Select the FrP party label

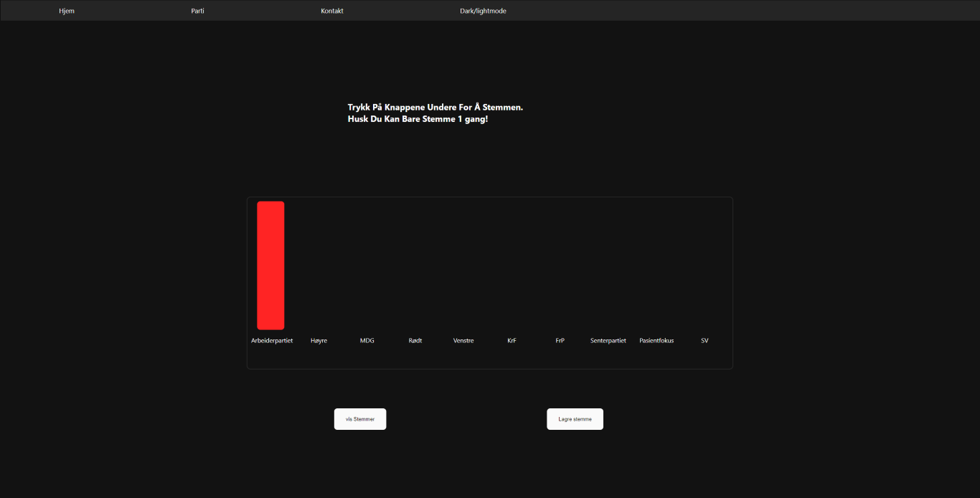(x=560, y=341)
